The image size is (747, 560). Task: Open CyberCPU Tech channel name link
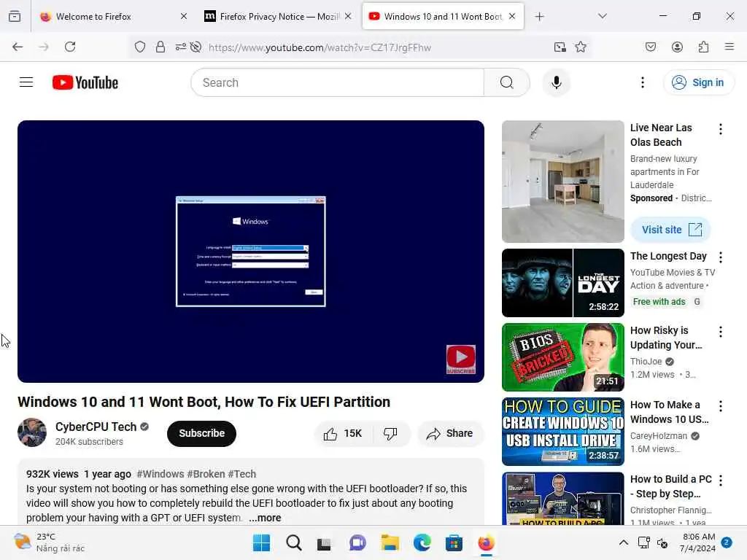point(96,427)
